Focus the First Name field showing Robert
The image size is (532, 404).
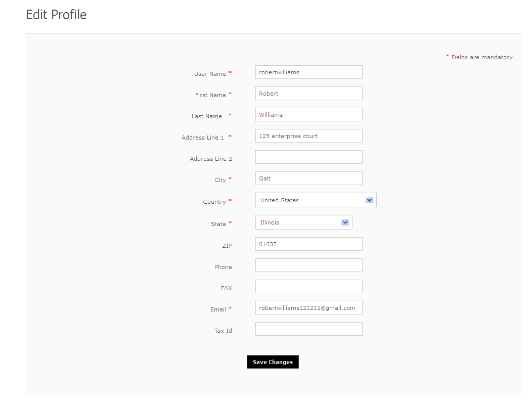308,94
